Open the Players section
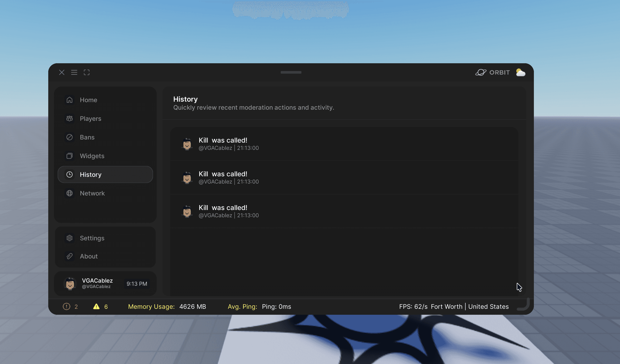Screen dimensions: 620x364 tap(90, 119)
